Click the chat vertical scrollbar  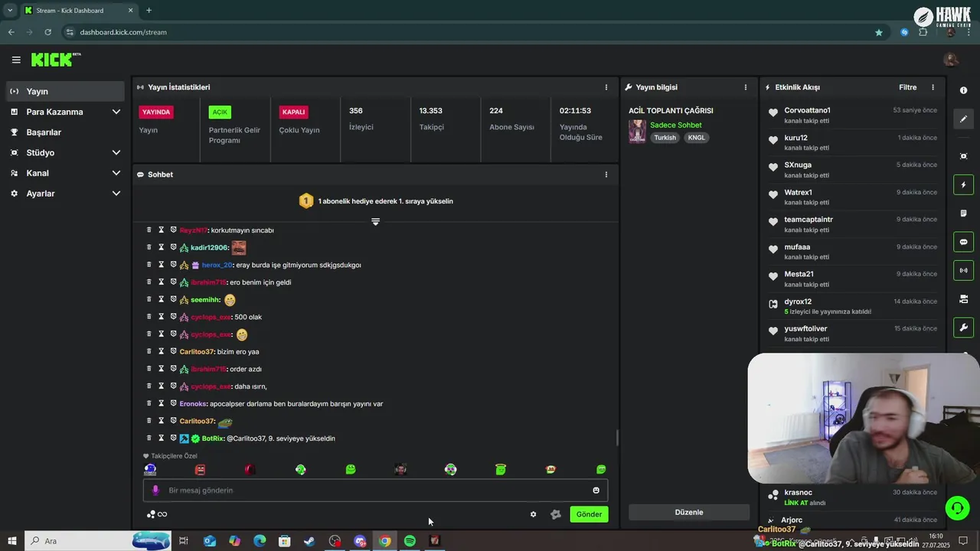617,439
